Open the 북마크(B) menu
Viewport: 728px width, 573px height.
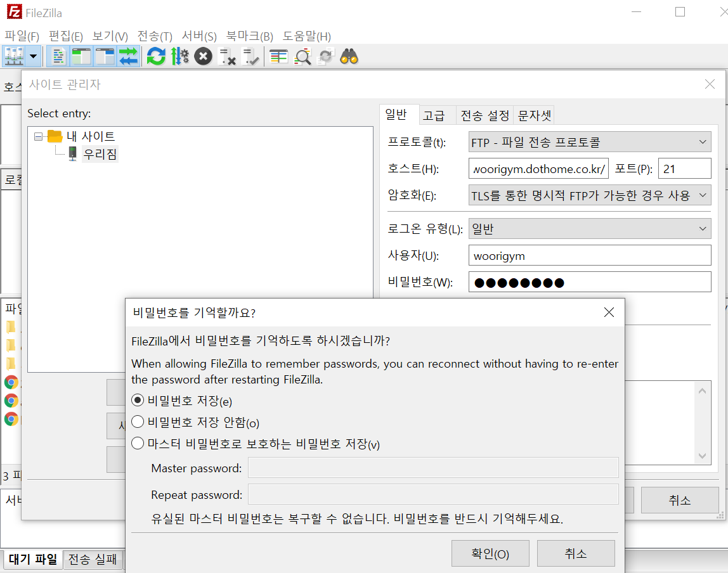click(x=249, y=36)
